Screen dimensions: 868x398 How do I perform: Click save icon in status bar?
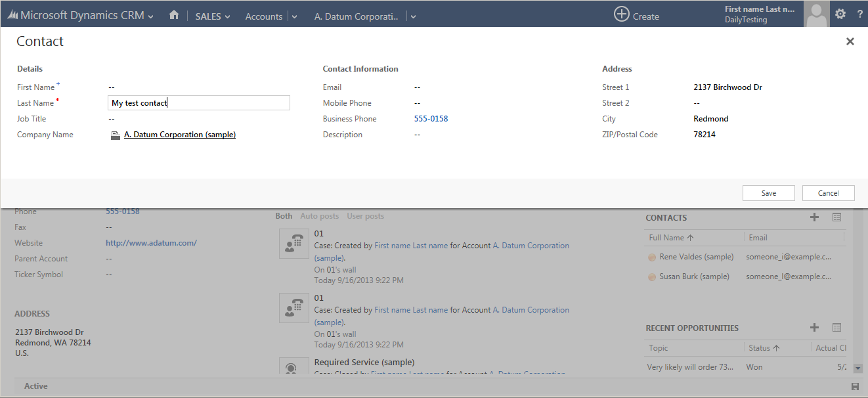(855, 387)
